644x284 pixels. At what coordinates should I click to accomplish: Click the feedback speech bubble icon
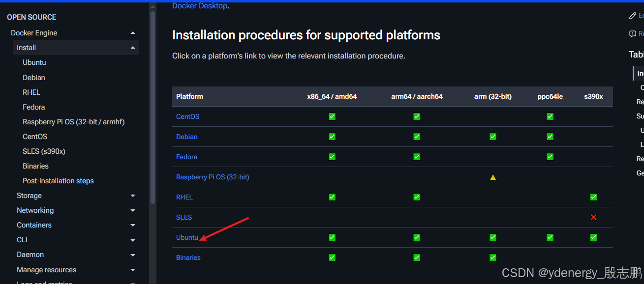coord(633,34)
